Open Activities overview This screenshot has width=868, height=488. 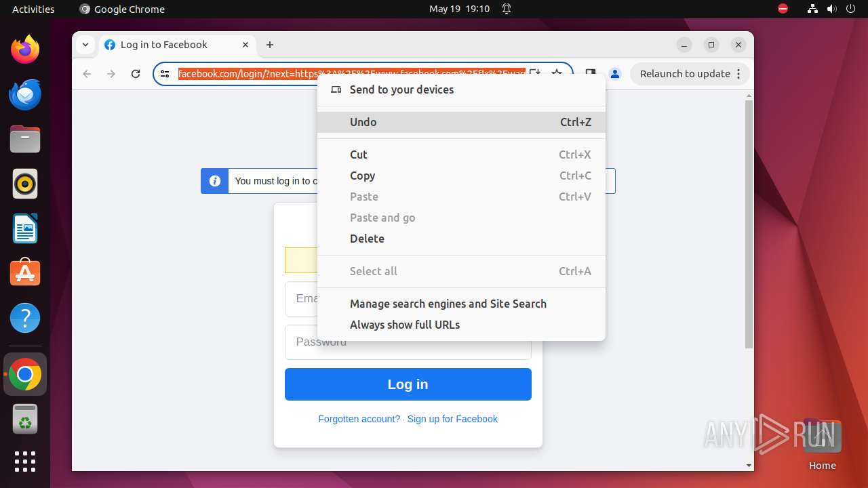[33, 9]
